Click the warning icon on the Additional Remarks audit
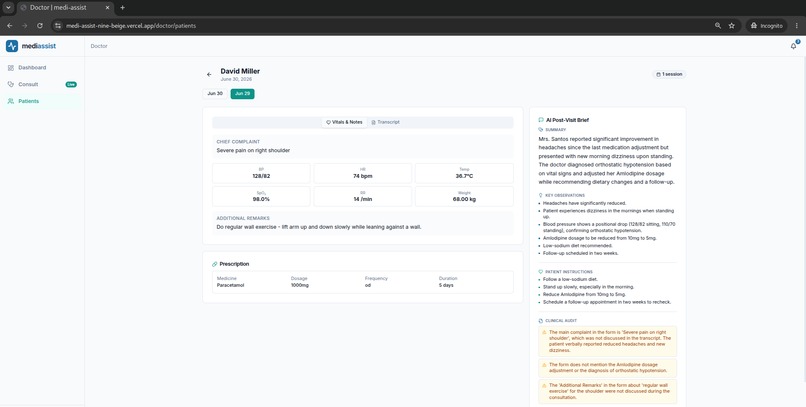 (544, 385)
